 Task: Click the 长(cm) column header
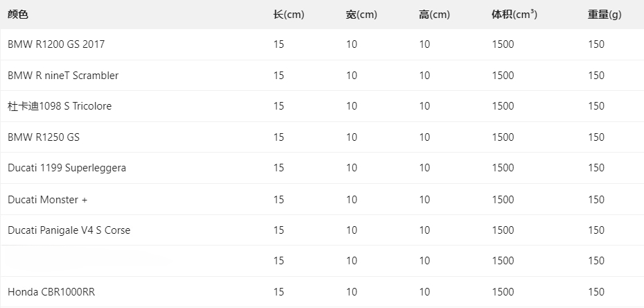[x=288, y=15]
